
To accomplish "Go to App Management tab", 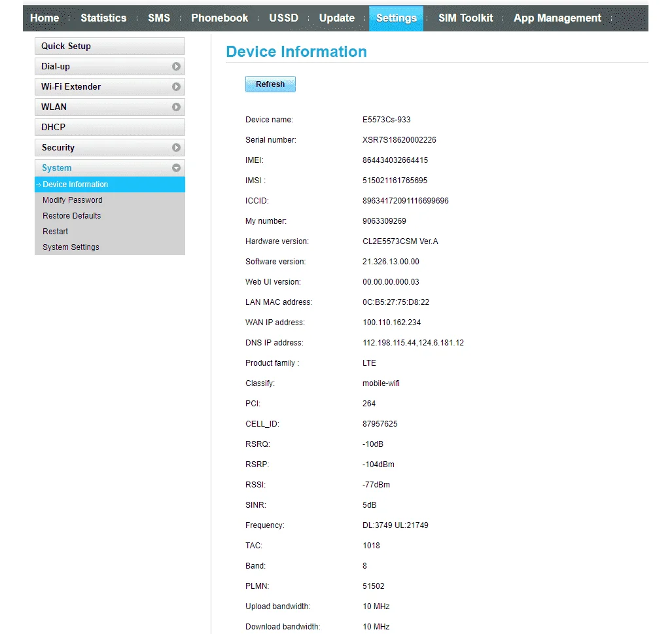I will pyautogui.click(x=557, y=18).
